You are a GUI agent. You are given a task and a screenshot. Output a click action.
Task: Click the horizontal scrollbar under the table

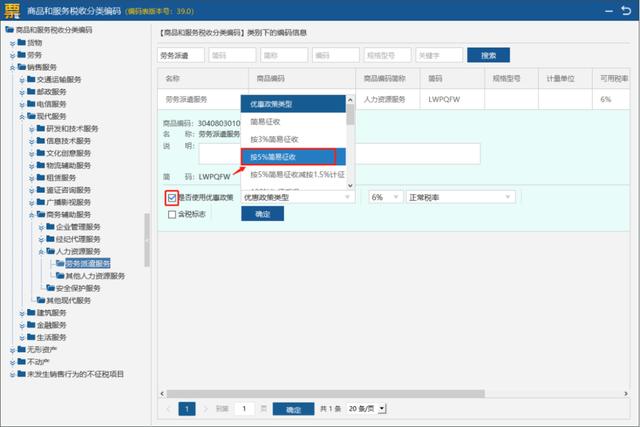(x=325, y=394)
